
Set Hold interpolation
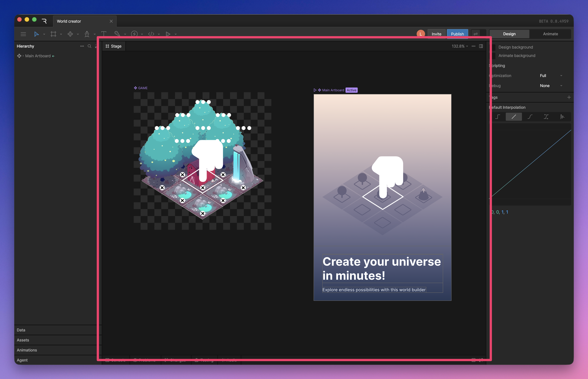click(x=498, y=117)
